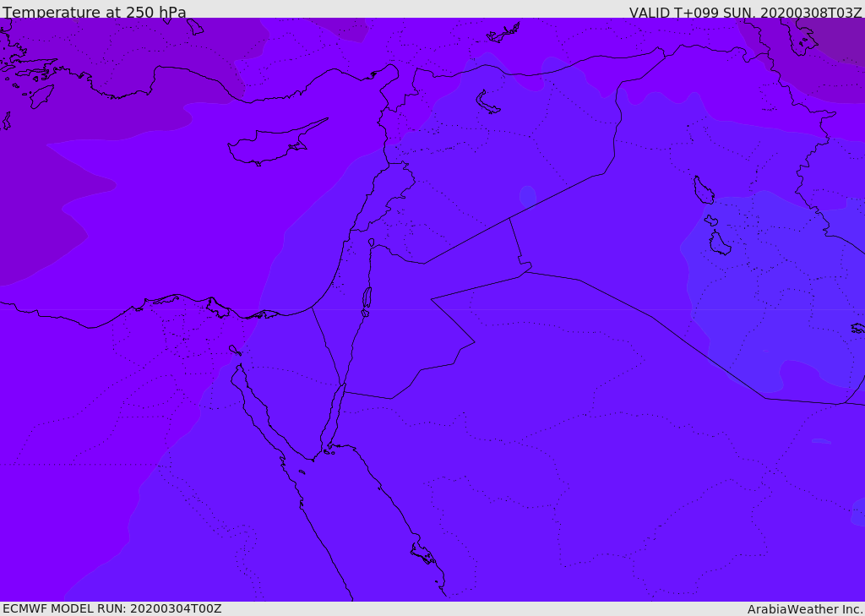Viewport: 865px width, 616px height.
Task: Click the small islands in the Red Sea
Action: click(x=422, y=554)
